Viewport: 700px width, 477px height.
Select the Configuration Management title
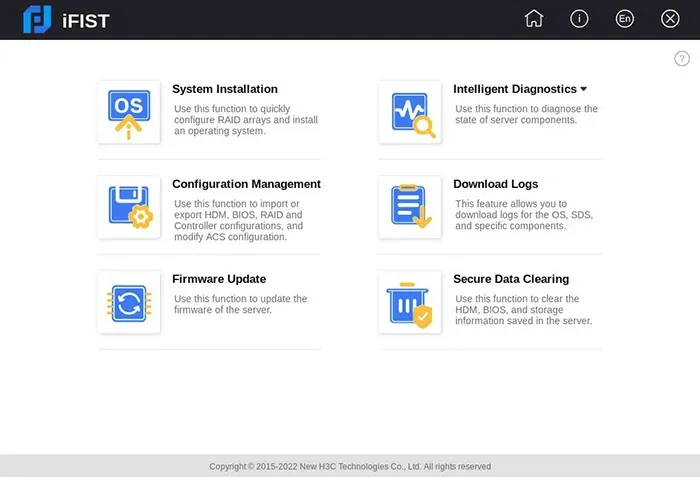click(246, 184)
